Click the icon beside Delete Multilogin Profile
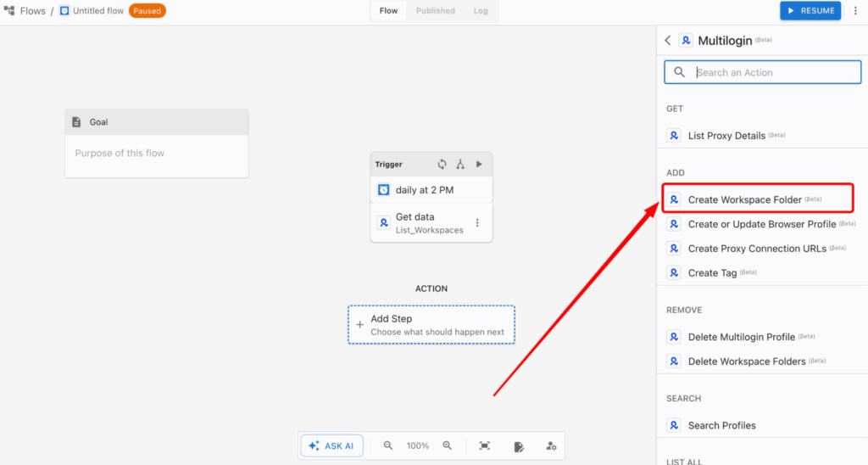Screen dimensions: 868x465 pos(674,336)
